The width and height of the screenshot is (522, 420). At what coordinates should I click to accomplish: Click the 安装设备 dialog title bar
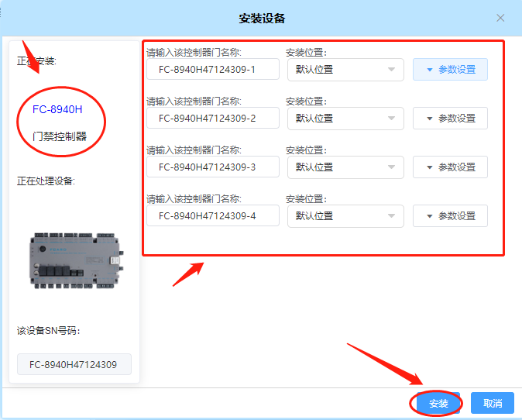pyautogui.click(x=261, y=18)
